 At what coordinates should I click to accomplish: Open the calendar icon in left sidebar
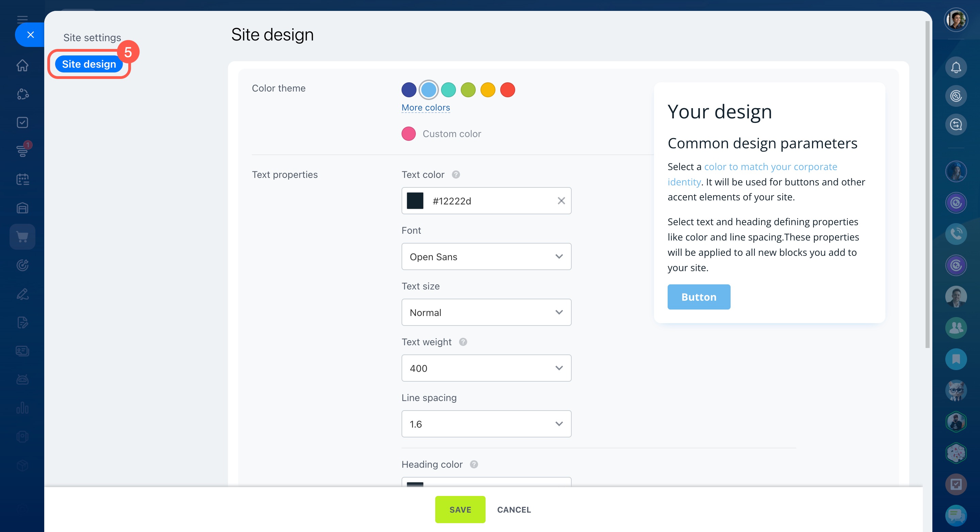(x=22, y=180)
